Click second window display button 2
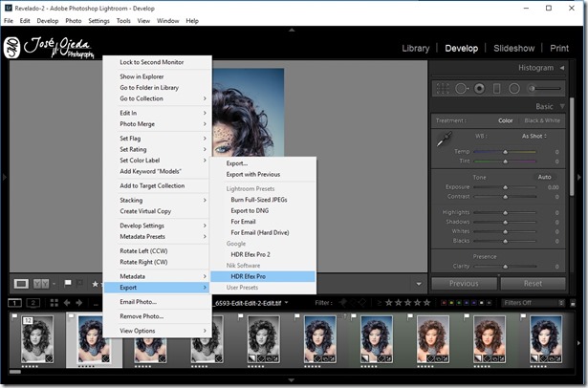This screenshot has width=588, height=388. tap(33, 303)
